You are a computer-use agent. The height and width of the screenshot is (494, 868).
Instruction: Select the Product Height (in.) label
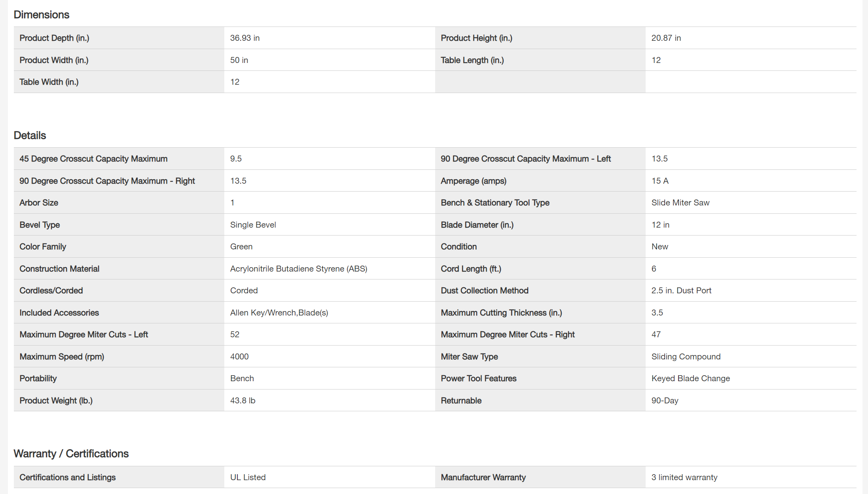tap(476, 38)
